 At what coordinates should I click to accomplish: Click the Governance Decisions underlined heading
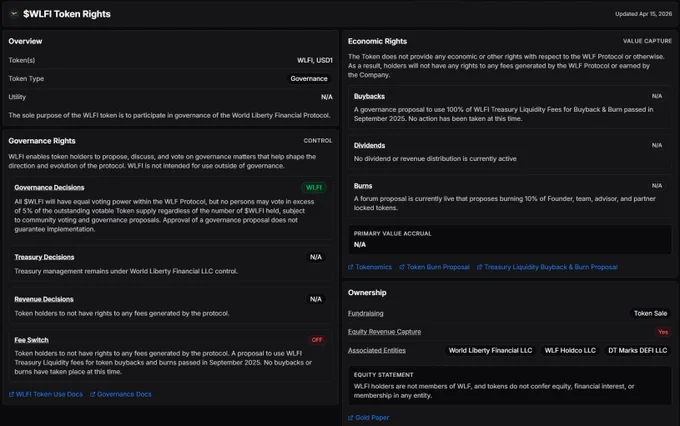pyautogui.click(x=49, y=187)
